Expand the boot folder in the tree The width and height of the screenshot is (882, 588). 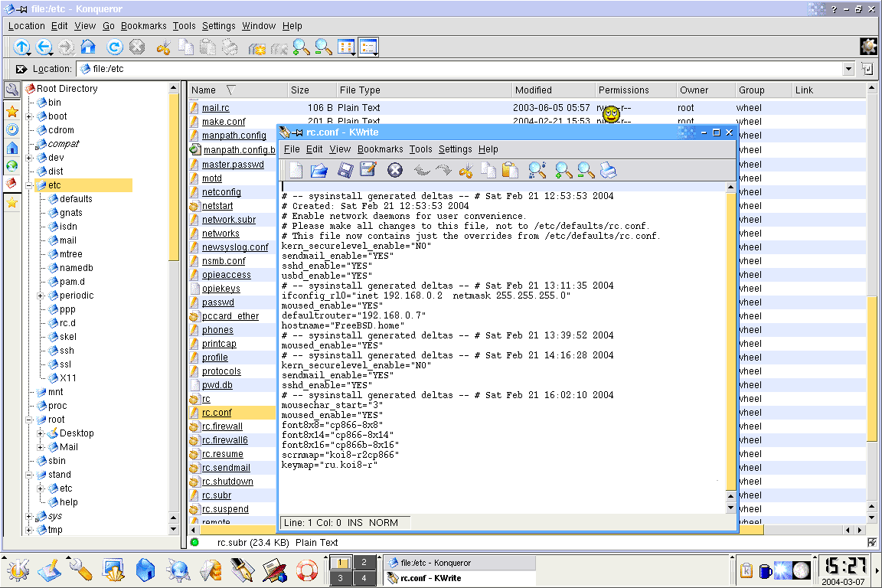[x=29, y=116]
